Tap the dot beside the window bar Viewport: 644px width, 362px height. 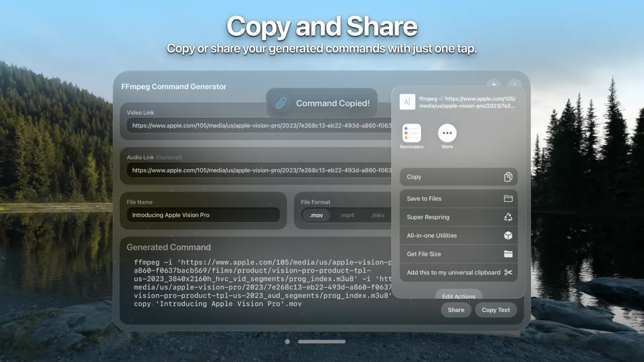[287, 341]
